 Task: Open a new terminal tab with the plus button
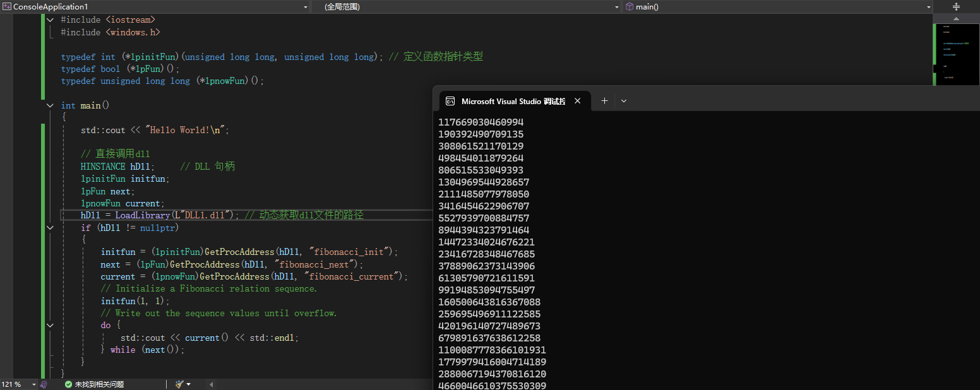pyautogui.click(x=604, y=101)
